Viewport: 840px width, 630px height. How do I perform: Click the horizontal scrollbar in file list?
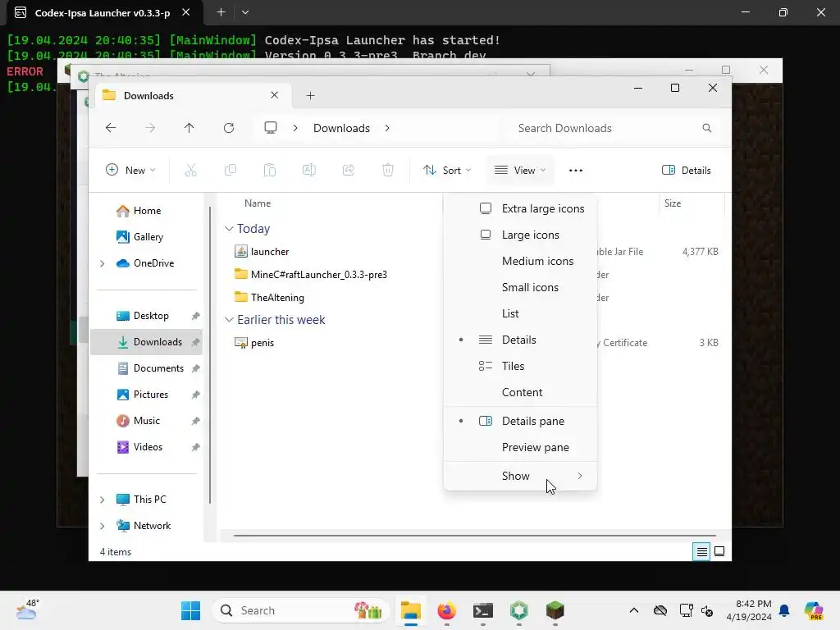[x=475, y=535]
